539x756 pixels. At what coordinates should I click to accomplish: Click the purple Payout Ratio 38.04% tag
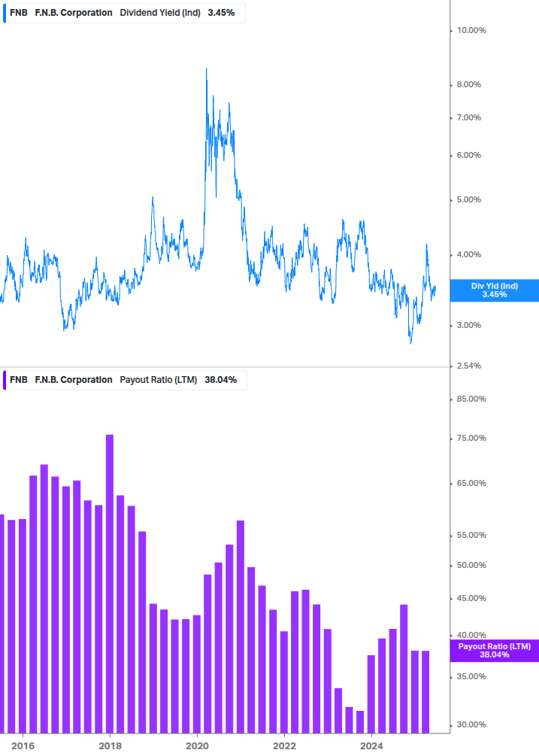[x=494, y=651]
